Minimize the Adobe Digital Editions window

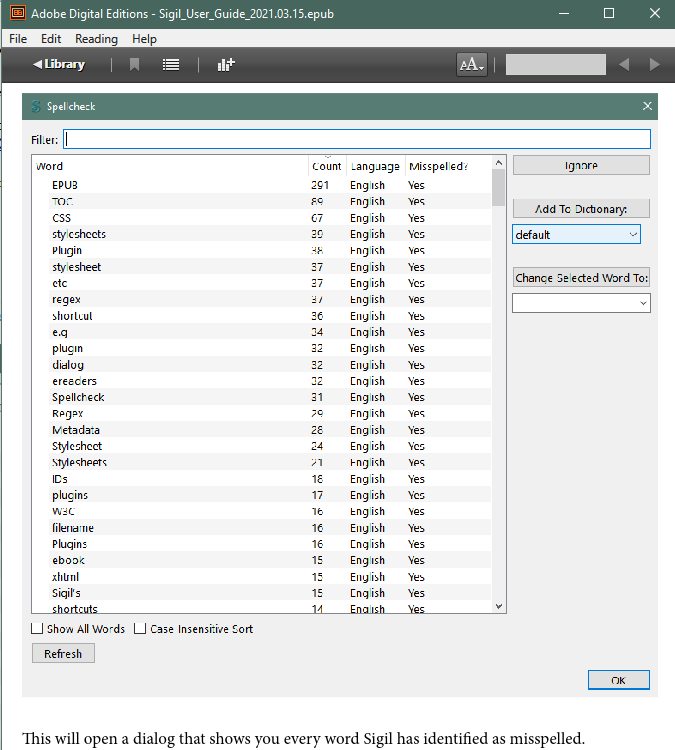564,13
